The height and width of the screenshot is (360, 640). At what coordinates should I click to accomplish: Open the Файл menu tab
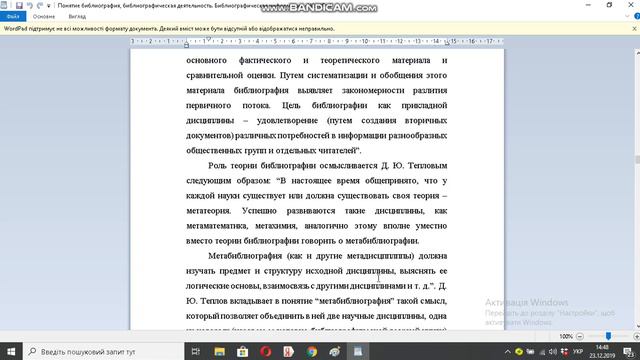click(x=13, y=16)
